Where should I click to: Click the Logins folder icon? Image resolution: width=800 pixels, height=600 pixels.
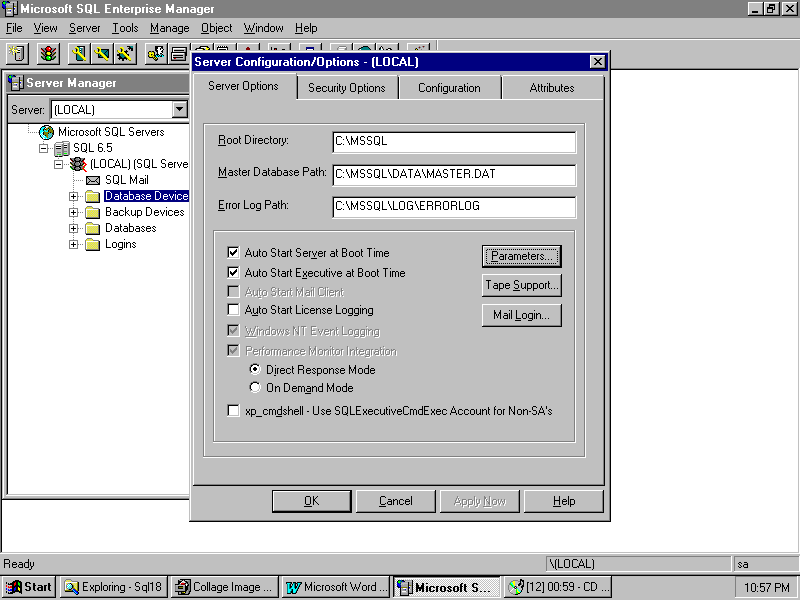coord(93,244)
